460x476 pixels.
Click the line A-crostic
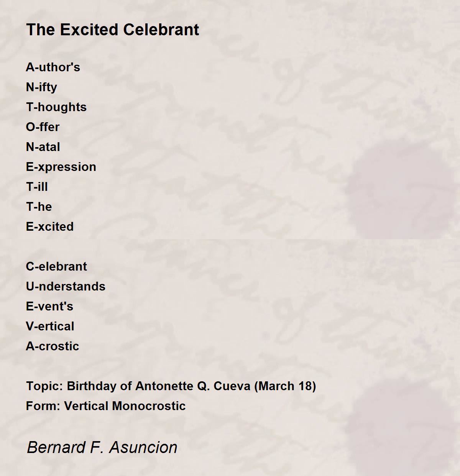pos(53,346)
